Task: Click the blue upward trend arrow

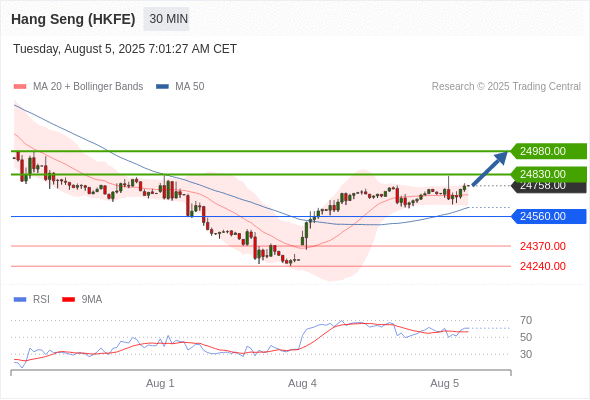Action: (490, 168)
